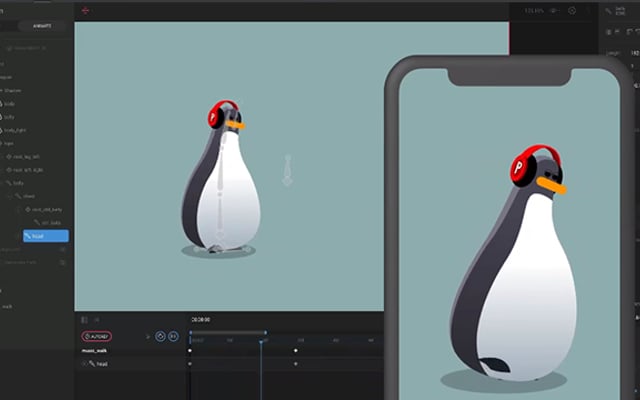Click the timeline panel layout icon
The image size is (640, 400).
point(84,320)
